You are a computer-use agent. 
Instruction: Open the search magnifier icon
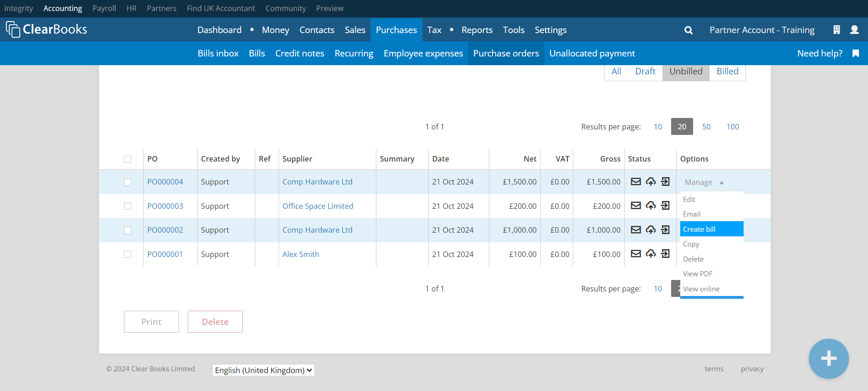click(689, 30)
